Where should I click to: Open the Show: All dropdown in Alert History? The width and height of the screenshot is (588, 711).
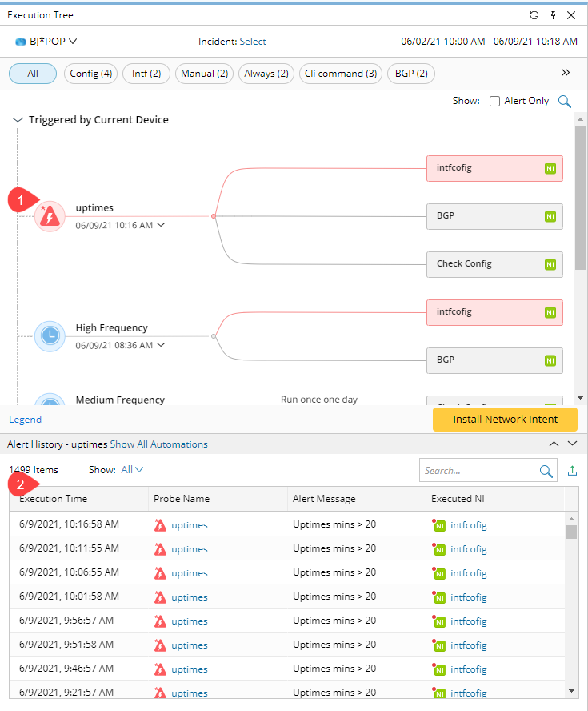(132, 470)
